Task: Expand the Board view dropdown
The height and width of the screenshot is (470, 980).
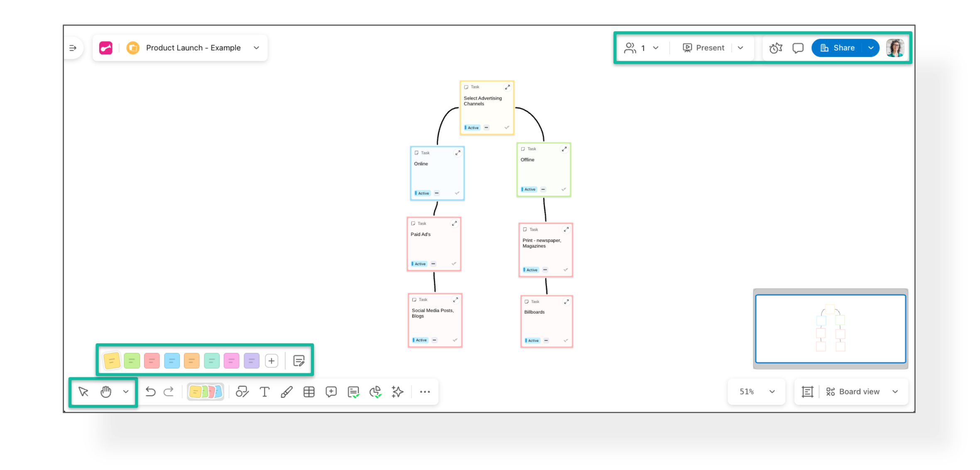Action: (895, 392)
